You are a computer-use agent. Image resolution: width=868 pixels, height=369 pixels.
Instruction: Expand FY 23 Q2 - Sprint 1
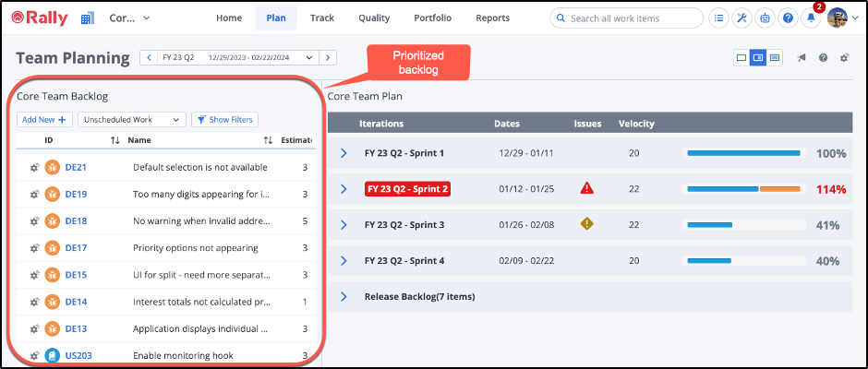click(344, 153)
